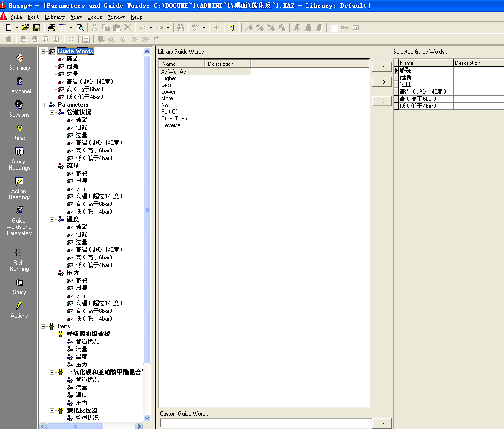Screen dimensions: 504x429
Task: Select 流量 under 呼吸阀和爆破板 item
Action: tap(81, 349)
